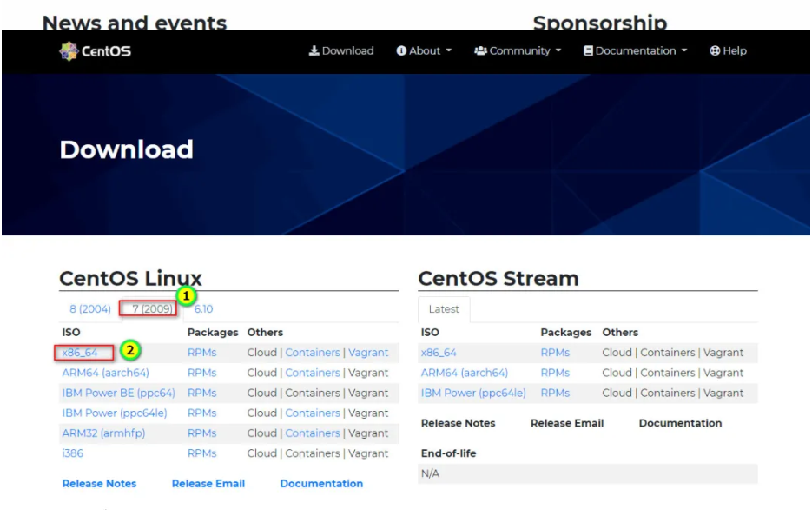
Task: Open RPMs link in CentOS Stream ppc64le row
Action: coord(555,394)
